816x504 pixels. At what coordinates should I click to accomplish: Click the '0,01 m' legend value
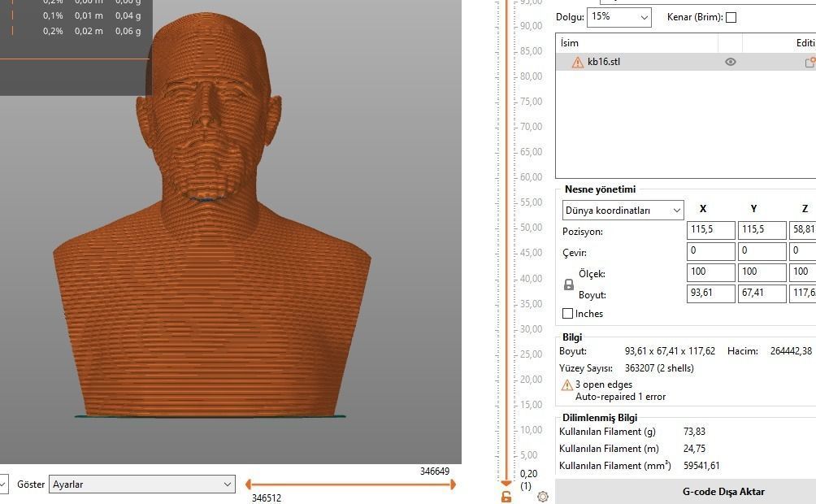pyautogui.click(x=89, y=15)
